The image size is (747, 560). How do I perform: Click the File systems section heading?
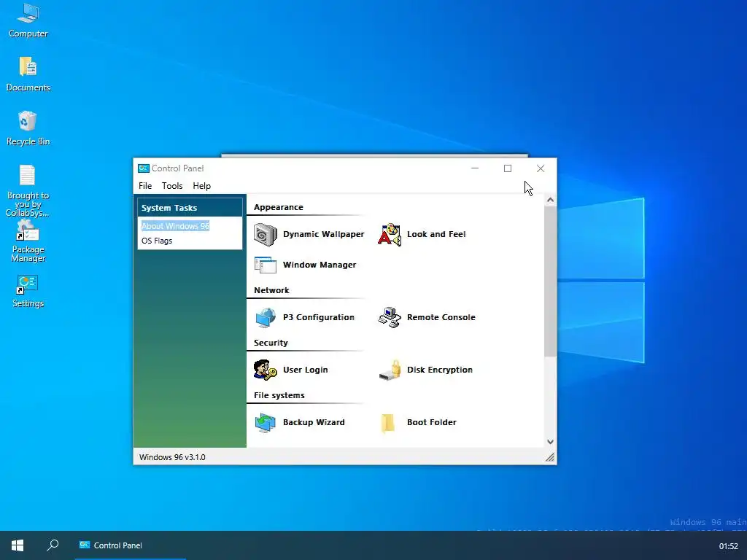click(x=279, y=395)
